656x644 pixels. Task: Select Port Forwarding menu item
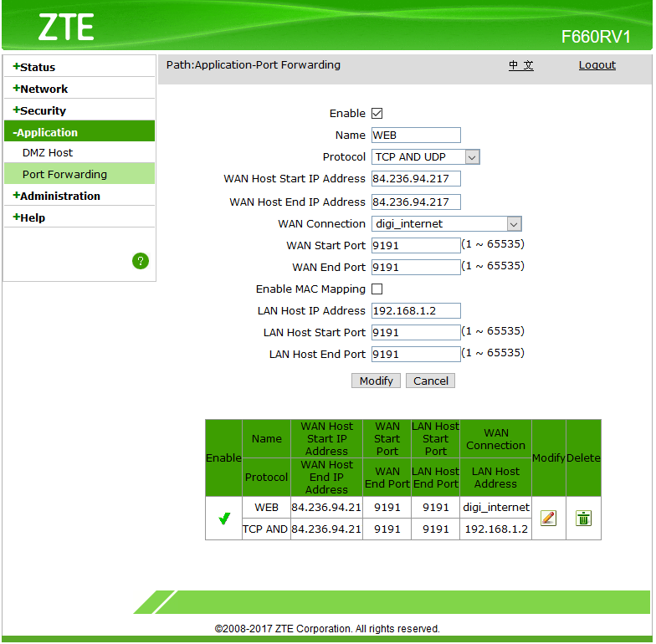79,174
